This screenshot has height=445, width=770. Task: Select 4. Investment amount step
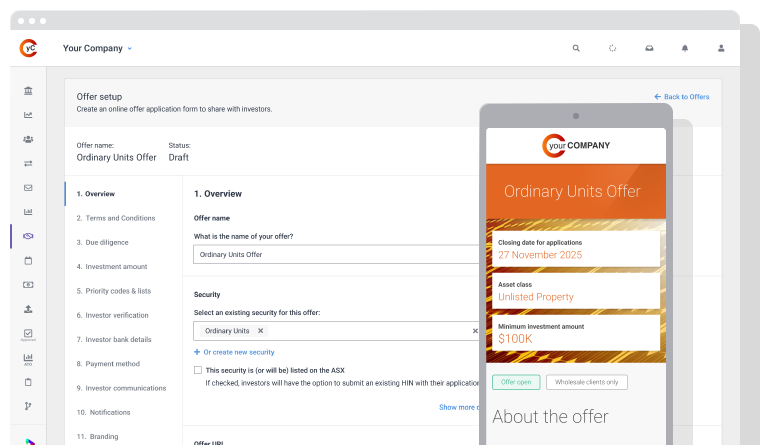(x=111, y=267)
